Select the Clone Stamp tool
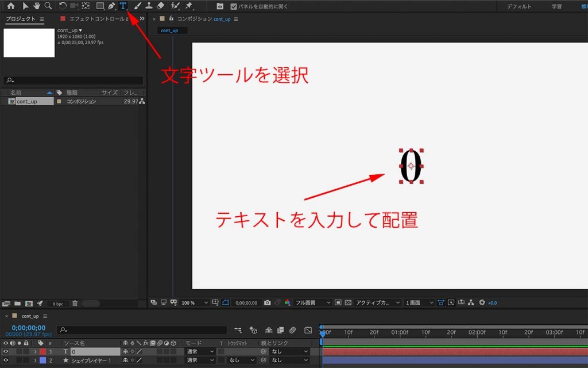The image size is (588, 368). click(x=149, y=6)
